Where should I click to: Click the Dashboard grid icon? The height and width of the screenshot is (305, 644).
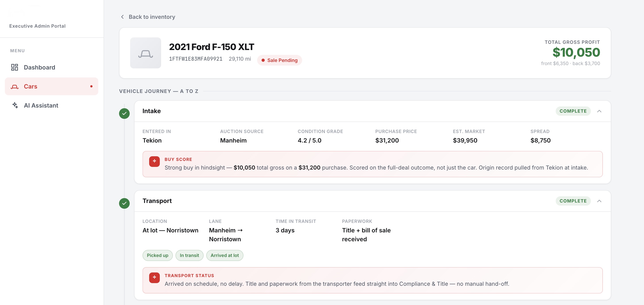pos(15,67)
